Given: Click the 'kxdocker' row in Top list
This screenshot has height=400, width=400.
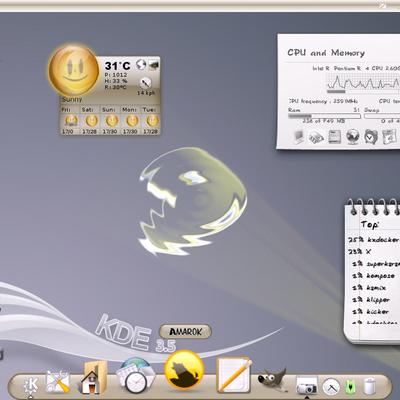Looking at the screenshot, I should pyautogui.click(x=374, y=240).
